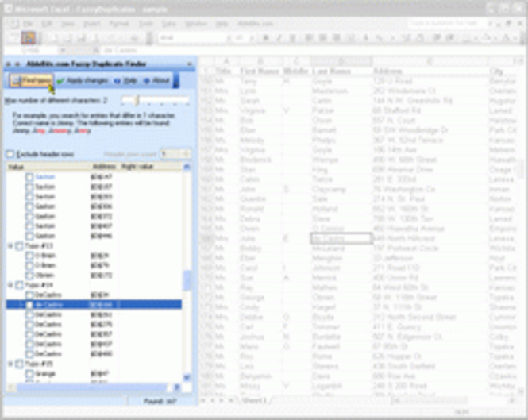The height and width of the screenshot is (420, 528).
Task: Check the Grange entry checkbox
Action: click(29, 374)
